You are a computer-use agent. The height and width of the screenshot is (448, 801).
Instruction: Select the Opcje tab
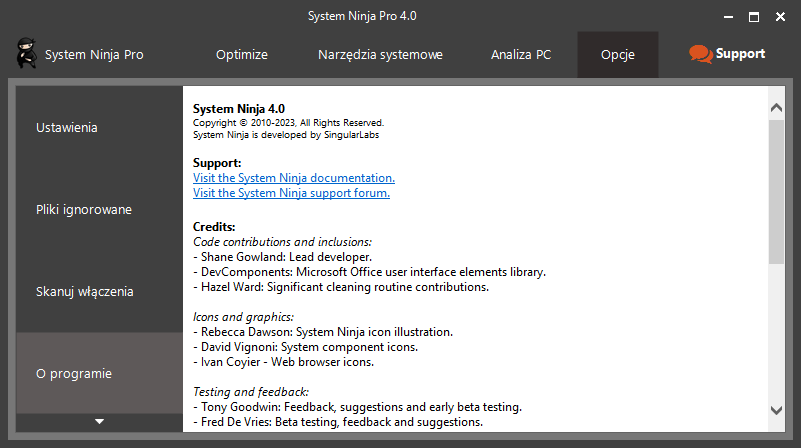(618, 55)
